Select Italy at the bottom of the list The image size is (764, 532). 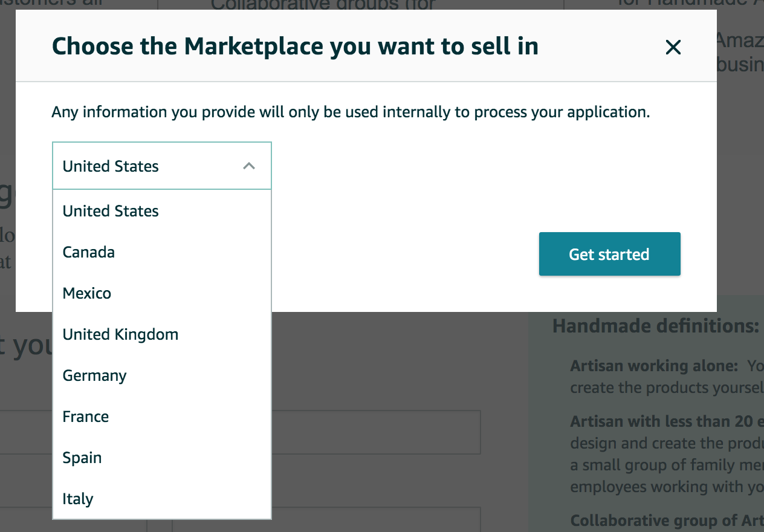click(x=77, y=498)
